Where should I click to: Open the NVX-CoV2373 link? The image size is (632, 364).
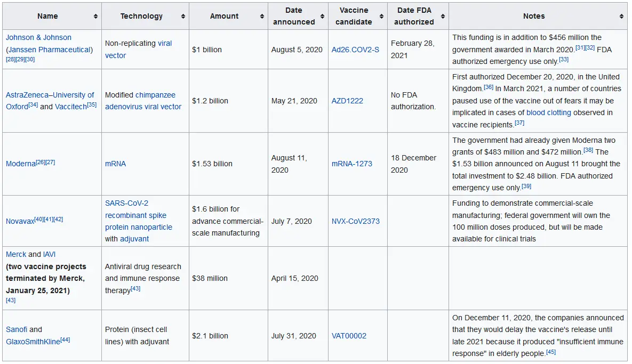pos(355,221)
